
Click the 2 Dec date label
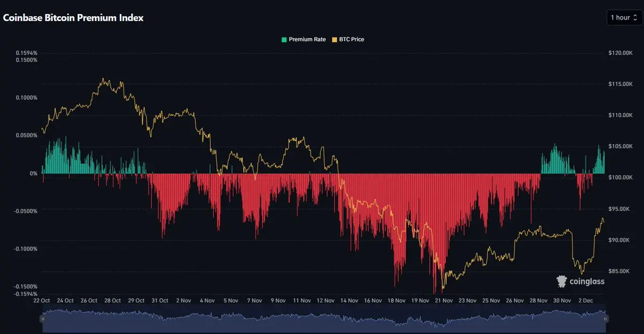click(586, 301)
